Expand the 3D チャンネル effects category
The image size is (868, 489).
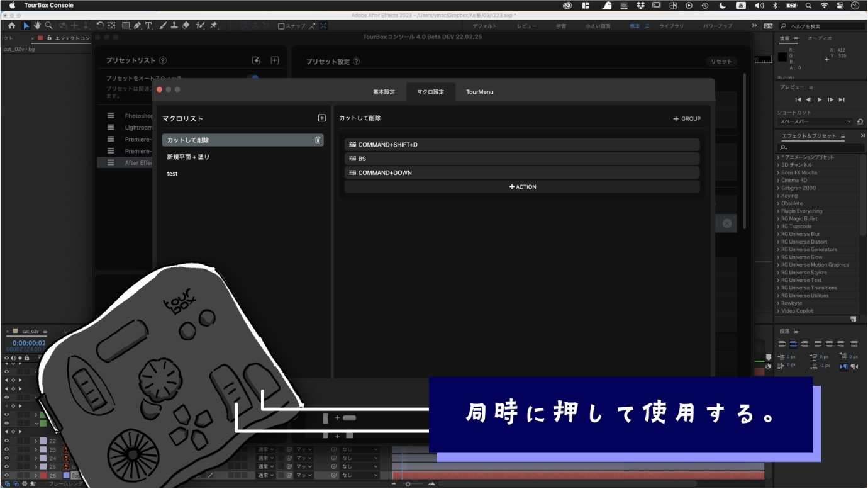(778, 165)
